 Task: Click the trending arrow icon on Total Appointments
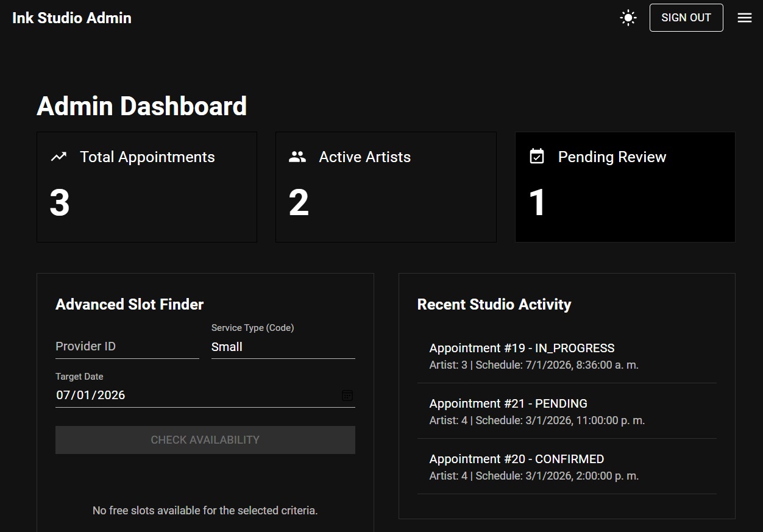(x=58, y=157)
